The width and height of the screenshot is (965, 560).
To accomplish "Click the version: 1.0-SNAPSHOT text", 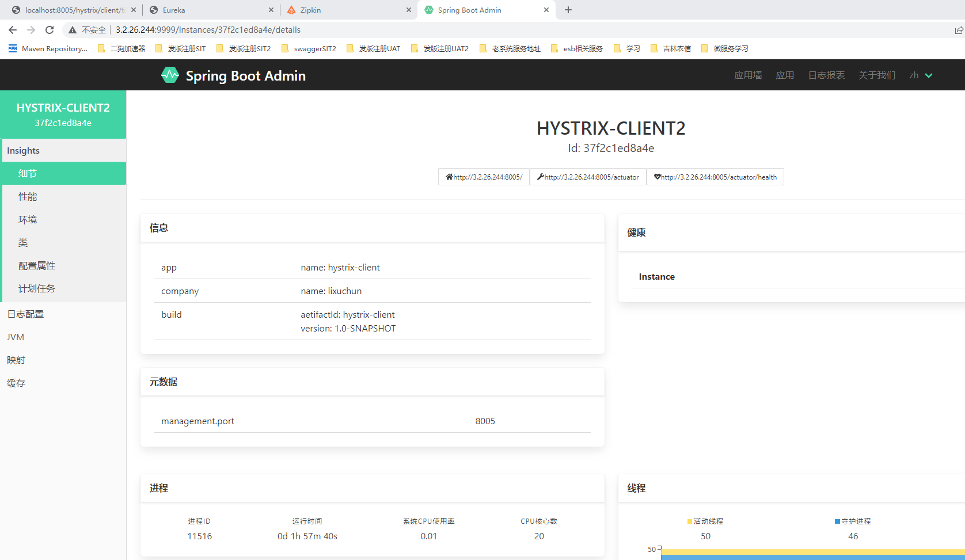I will (x=348, y=329).
